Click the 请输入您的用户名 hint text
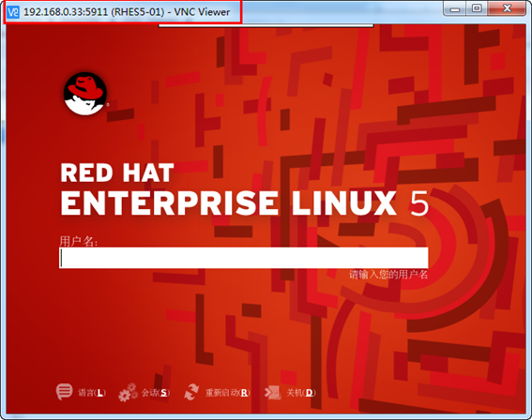The height and width of the screenshot is (420, 532). pyautogui.click(x=388, y=275)
